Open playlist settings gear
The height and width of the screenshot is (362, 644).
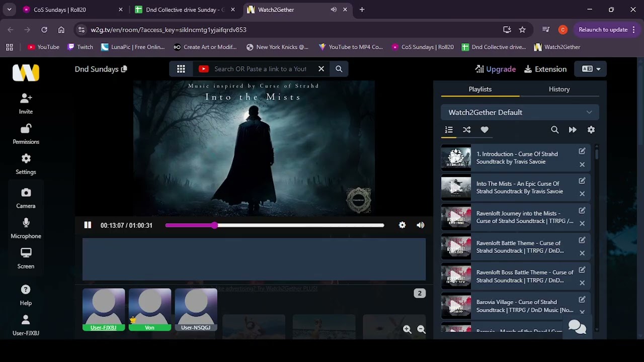(x=591, y=130)
